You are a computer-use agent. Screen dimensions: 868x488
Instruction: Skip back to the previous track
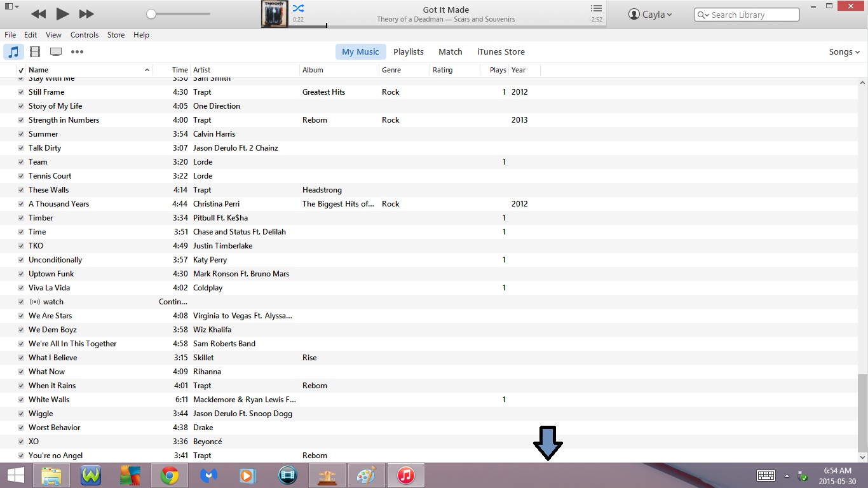click(x=38, y=13)
